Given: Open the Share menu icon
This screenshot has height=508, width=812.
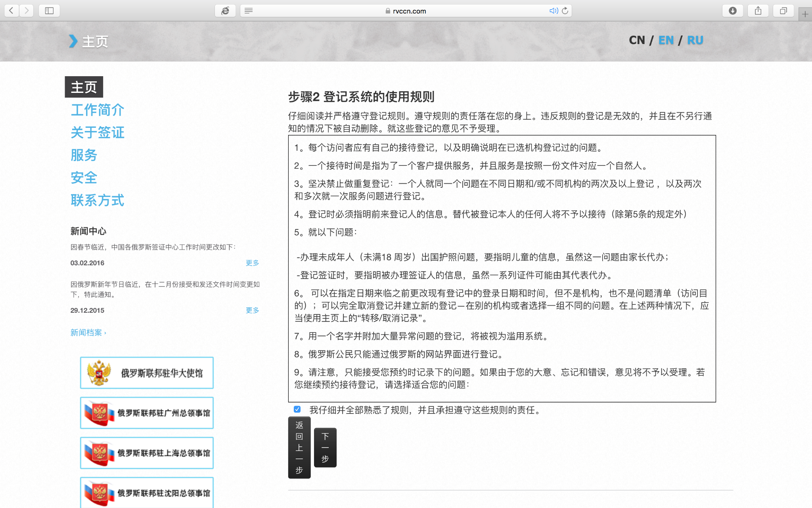Looking at the screenshot, I should coord(758,11).
